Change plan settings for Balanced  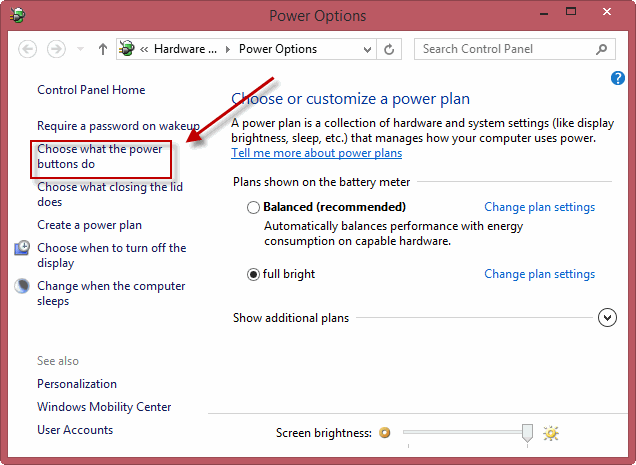(x=539, y=207)
